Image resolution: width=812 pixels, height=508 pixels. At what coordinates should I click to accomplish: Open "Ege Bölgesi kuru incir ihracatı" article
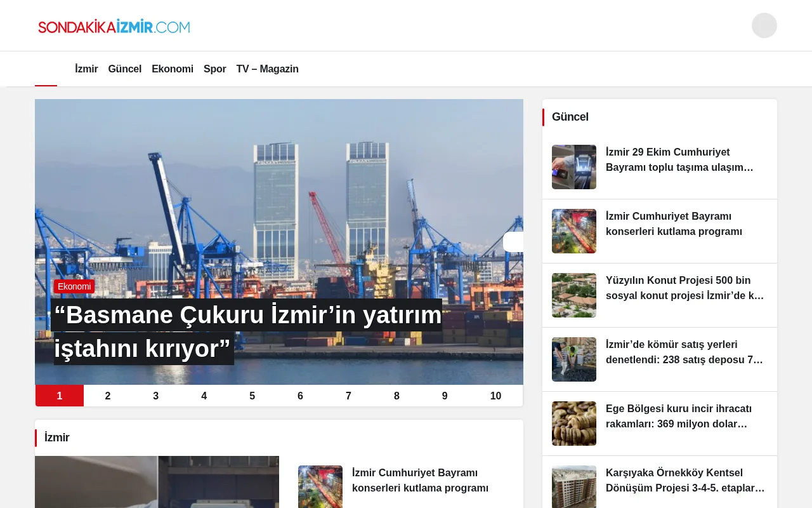point(679,416)
